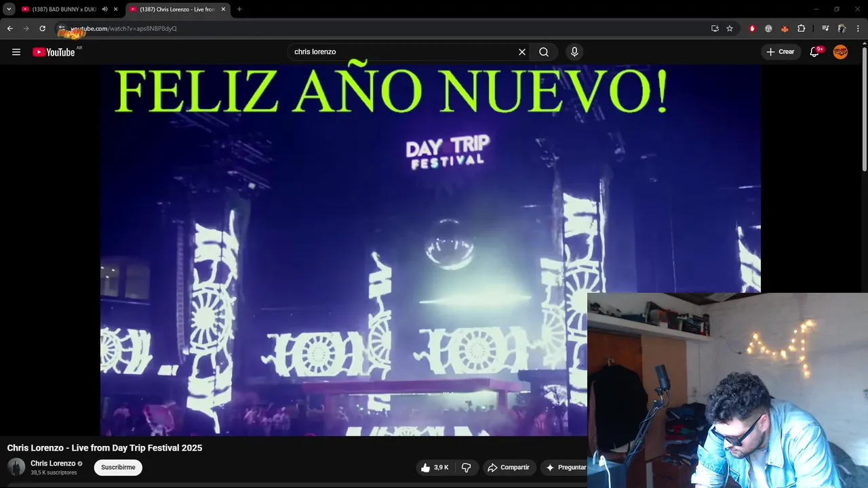The width and height of the screenshot is (868, 488).
Task: Open Chrome three-dot menu
Action: (x=859, y=28)
